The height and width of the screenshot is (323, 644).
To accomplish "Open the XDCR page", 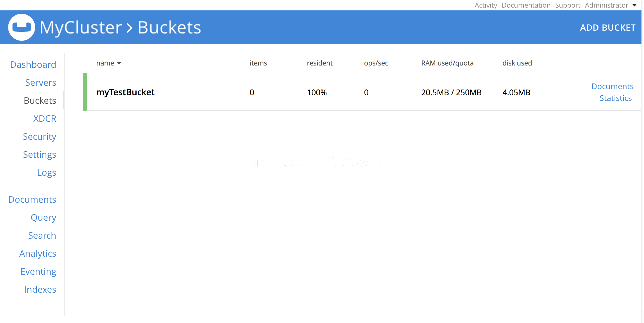I will pos(45,119).
